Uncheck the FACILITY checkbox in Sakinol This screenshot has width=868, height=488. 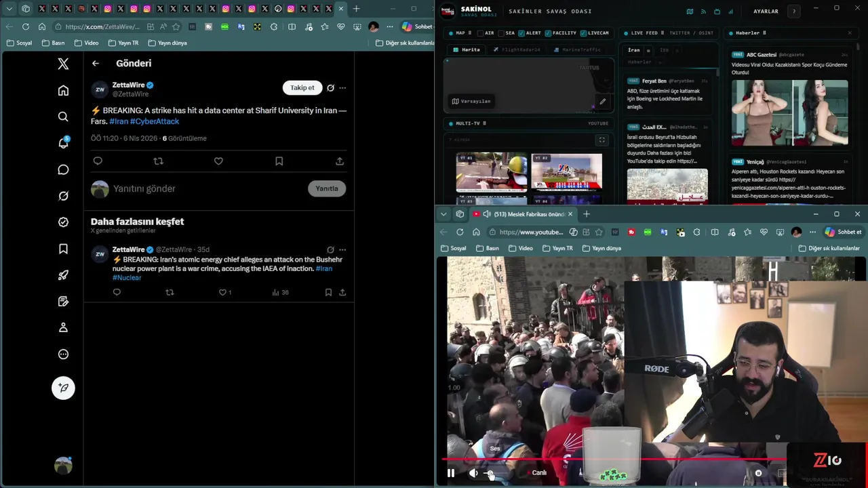(548, 33)
